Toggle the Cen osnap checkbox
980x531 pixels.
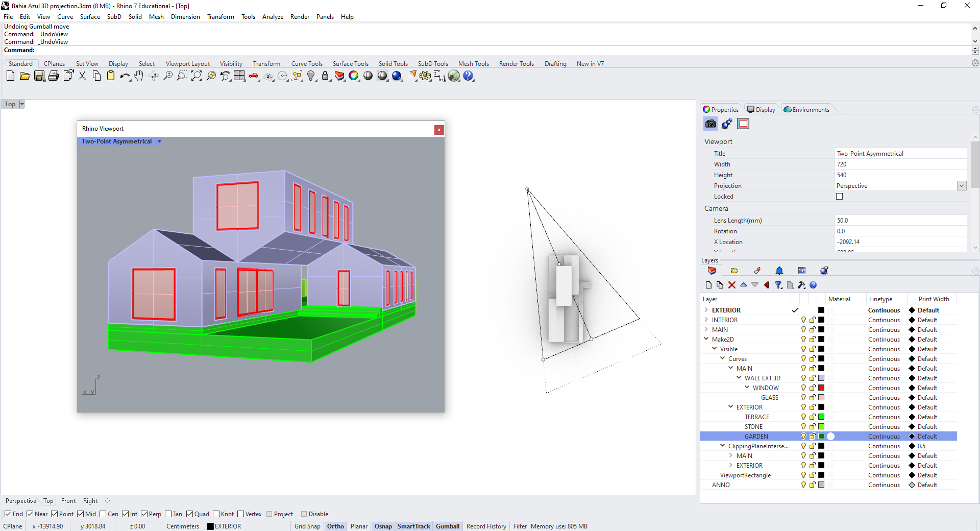click(x=103, y=514)
